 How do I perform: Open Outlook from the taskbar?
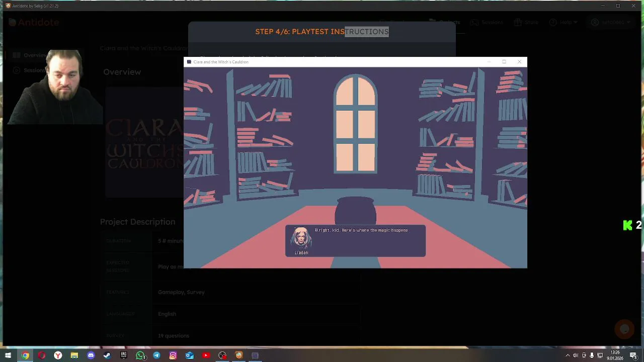click(x=189, y=355)
